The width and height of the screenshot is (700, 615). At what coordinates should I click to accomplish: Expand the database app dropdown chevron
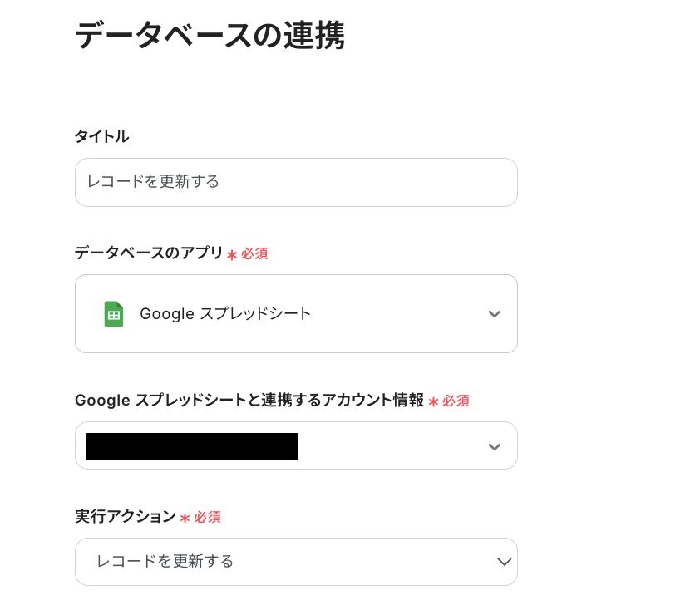495,314
